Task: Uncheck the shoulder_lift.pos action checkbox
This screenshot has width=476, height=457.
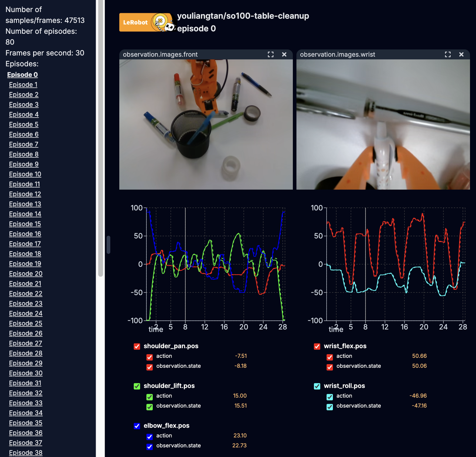Action: tap(149, 397)
